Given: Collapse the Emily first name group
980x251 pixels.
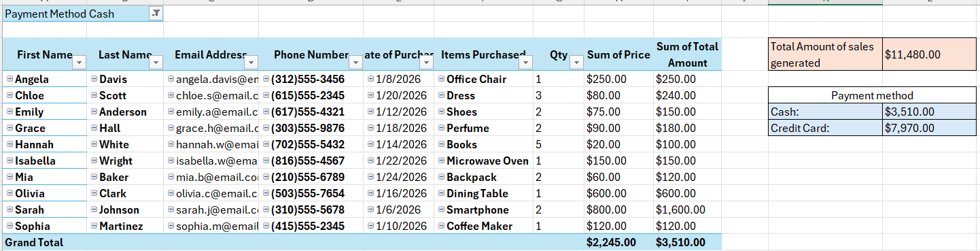Looking at the screenshot, I should (x=10, y=112).
